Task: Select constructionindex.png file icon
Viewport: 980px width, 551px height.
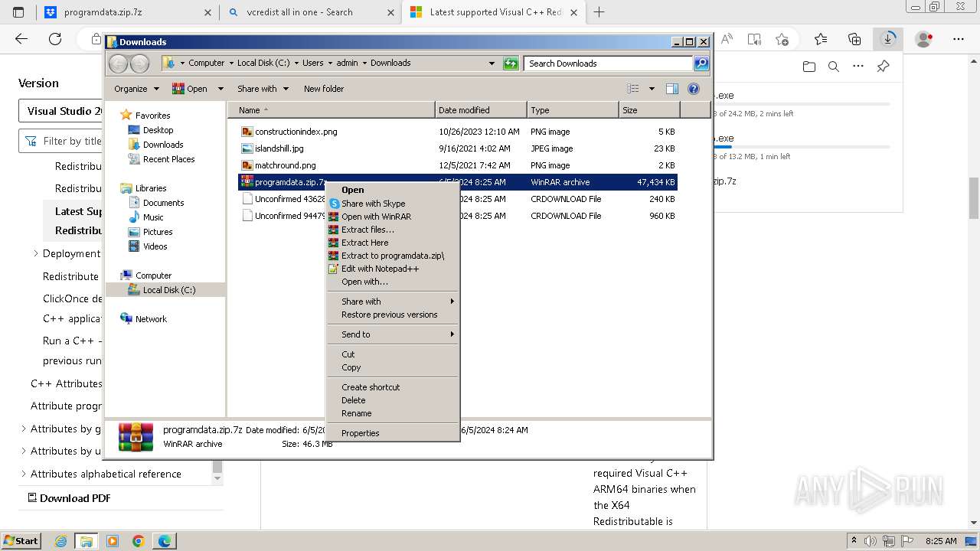Action: pos(247,132)
